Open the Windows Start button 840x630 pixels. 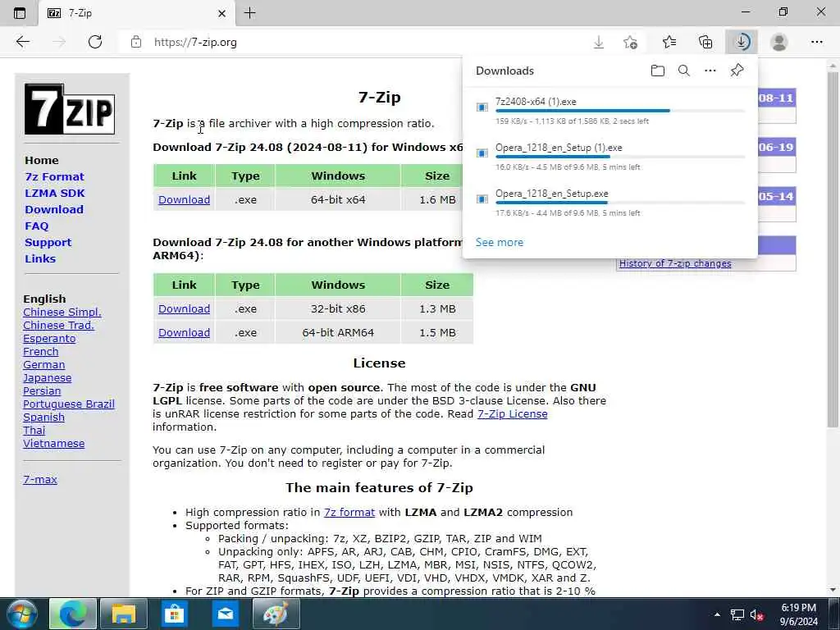tap(21, 614)
